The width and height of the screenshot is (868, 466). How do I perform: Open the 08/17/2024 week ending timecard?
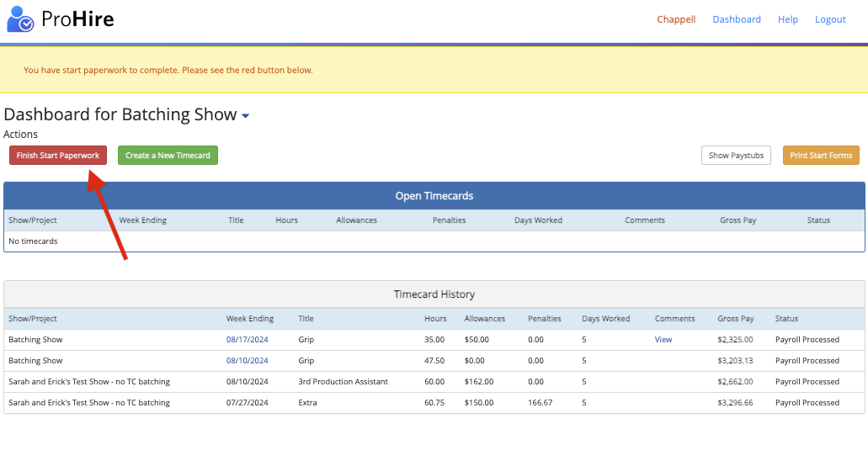[x=247, y=340]
